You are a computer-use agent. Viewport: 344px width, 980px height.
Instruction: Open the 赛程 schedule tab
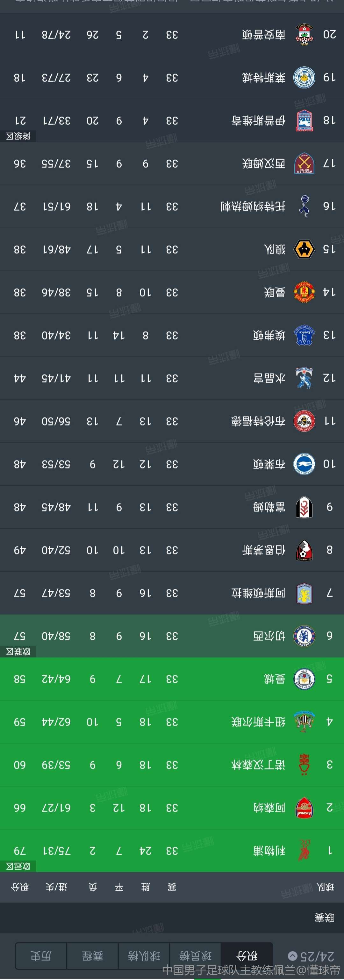[93, 956]
